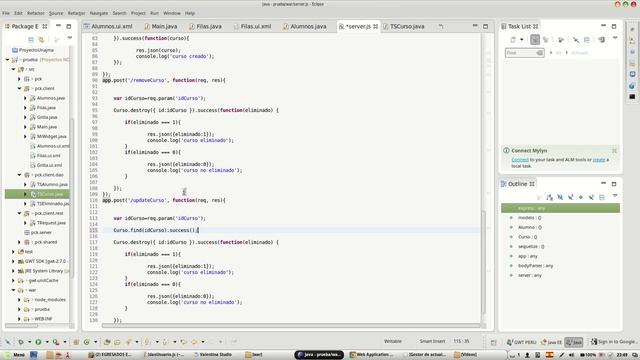The width and height of the screenshot is (640, 360).
Task: Expand Alumnos.java in Package Explorer
Action: click(x=25, y=98)
